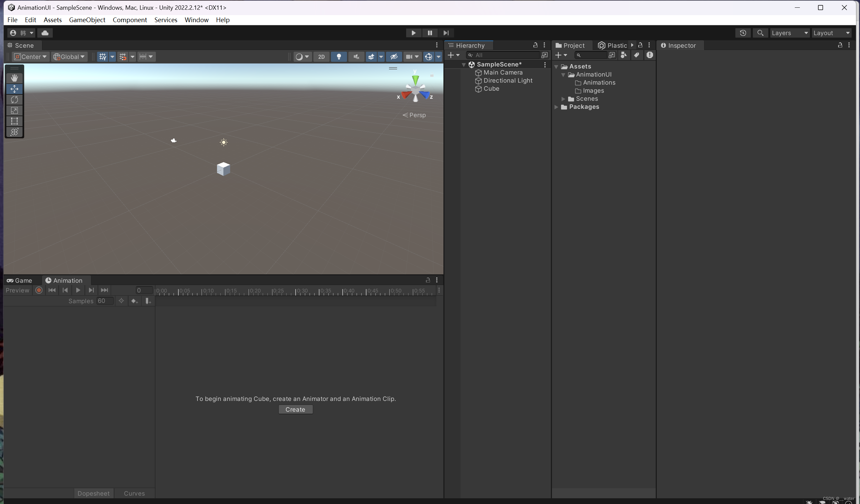Open Animation panel three-dot menu
This screenshot has height=504, width=860.
[436, 280]
